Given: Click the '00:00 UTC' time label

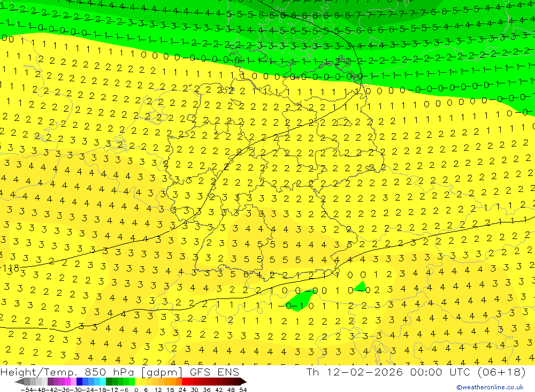Looking at the screenshot, I should click(x=440, y=372).
